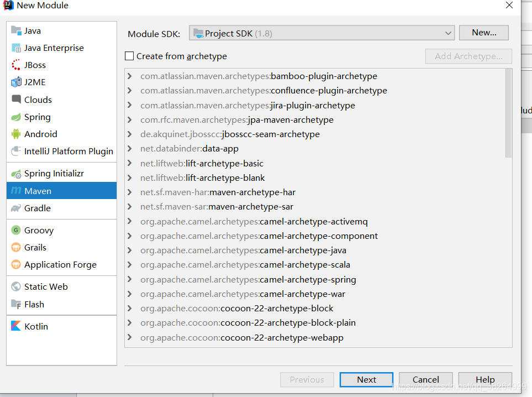Select cocoon-22-archetype-block in list
The height and width of the screenshot is (397, 532).
pos(236,308)
